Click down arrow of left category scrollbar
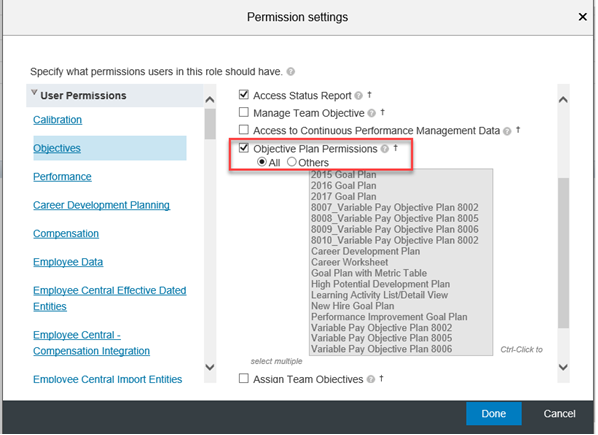Screen dimensions: 598x435 [x=210, y=368]
